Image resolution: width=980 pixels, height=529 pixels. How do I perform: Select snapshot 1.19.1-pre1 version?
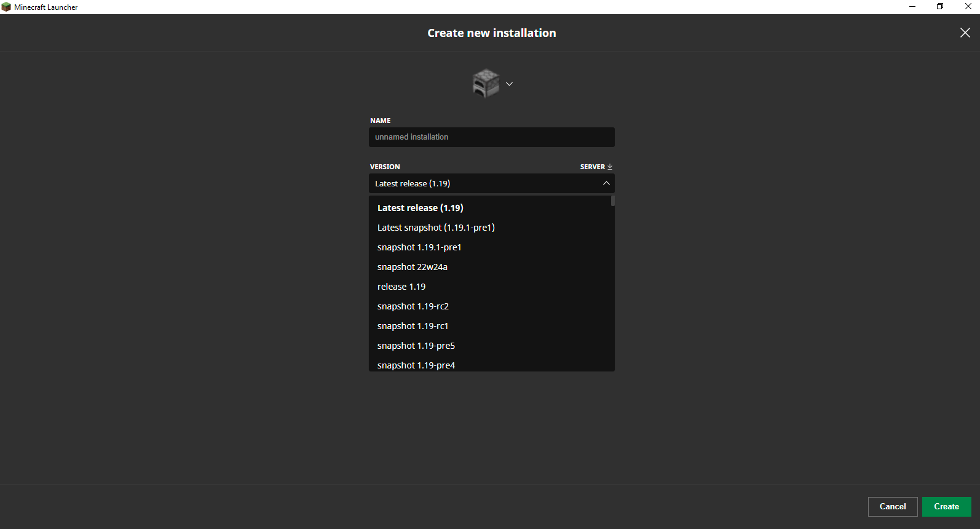(489, 247)
